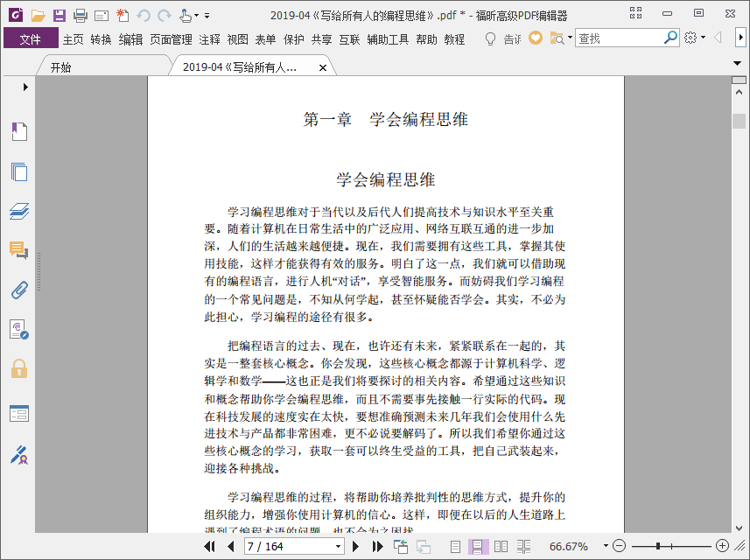This screenshot has height=560, width=750.
Task: Open the Attachments paperclip panel
Action: click(19, 290)
